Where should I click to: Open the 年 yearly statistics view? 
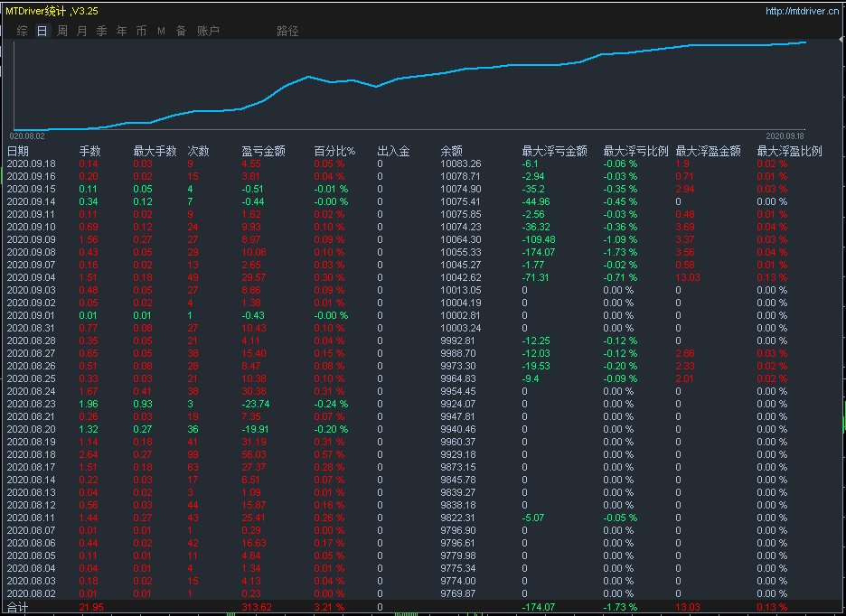tap(120, 30)
